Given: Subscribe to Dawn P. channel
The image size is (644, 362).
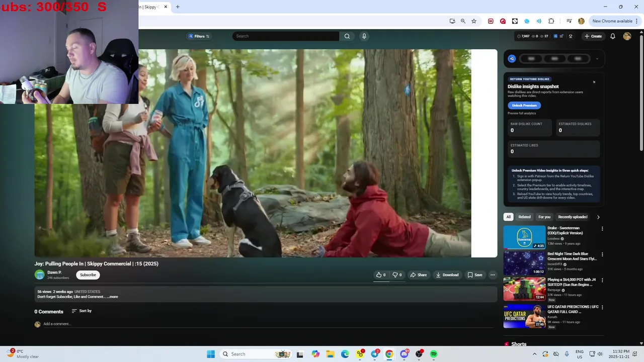Looking at the screenshot, I should coord(88,275).
